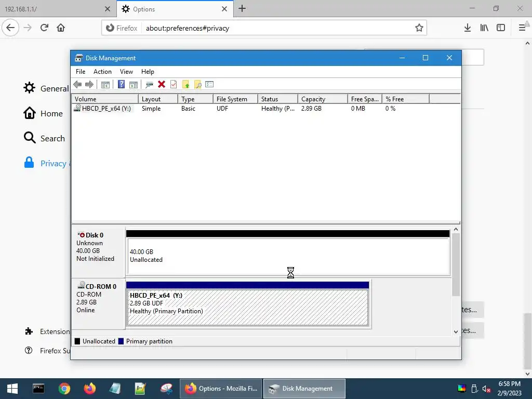Click the Back arrow in Disk Management toolbar
This screenshot has height=399, width=532.
pyautogui.click(x=77, y=85)
